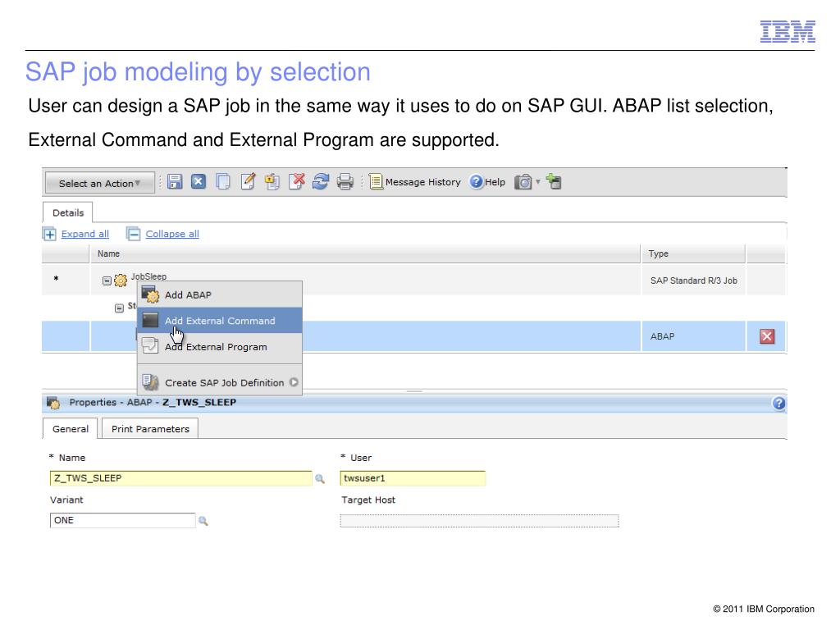This screenshot has height=630, width=840.
Task: Click the Target Host input field
Action: pyautogui.click(x=479, y=521)
